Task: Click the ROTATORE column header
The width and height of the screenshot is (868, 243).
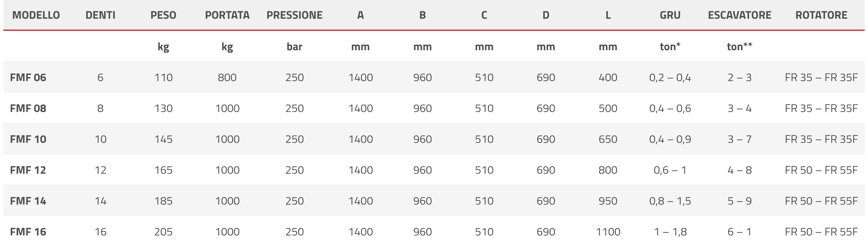Action: pyautogui.click(x=821, y=15)
